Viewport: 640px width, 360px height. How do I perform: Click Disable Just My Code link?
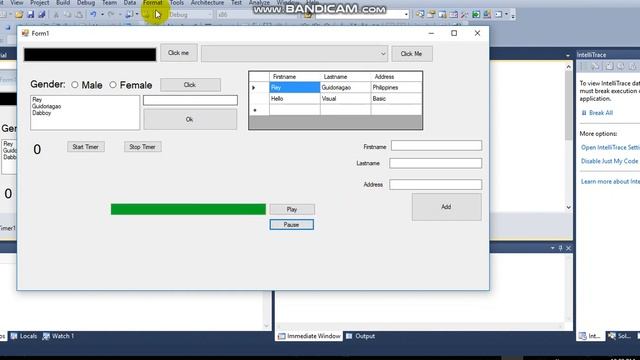609,161
